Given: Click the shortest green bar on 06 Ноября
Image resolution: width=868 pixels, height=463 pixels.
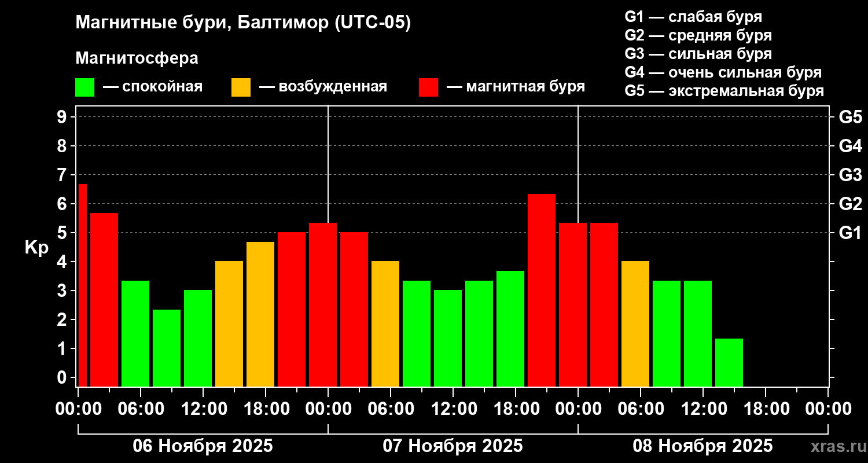Looking at the screenshot, I should point(167,348).
